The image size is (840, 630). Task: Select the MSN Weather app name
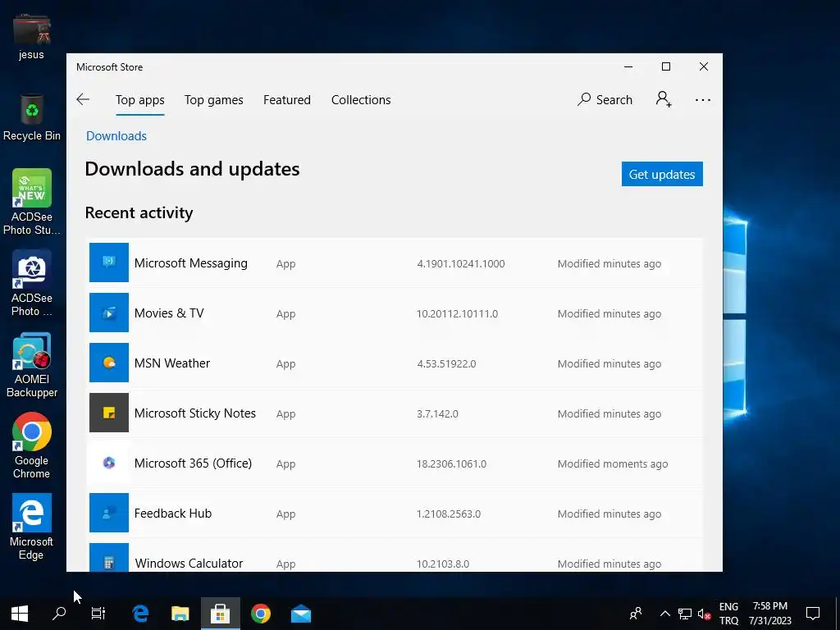(172, 363)
